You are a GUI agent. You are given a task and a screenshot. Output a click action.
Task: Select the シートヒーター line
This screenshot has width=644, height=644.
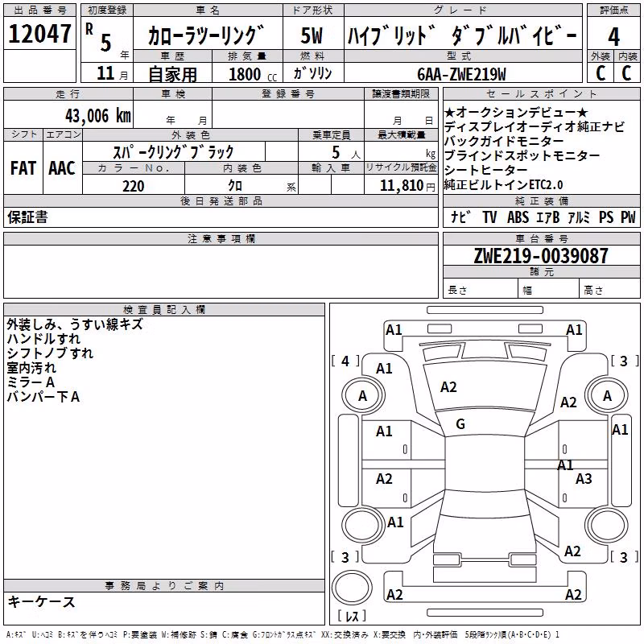click(x=485, y=170)
